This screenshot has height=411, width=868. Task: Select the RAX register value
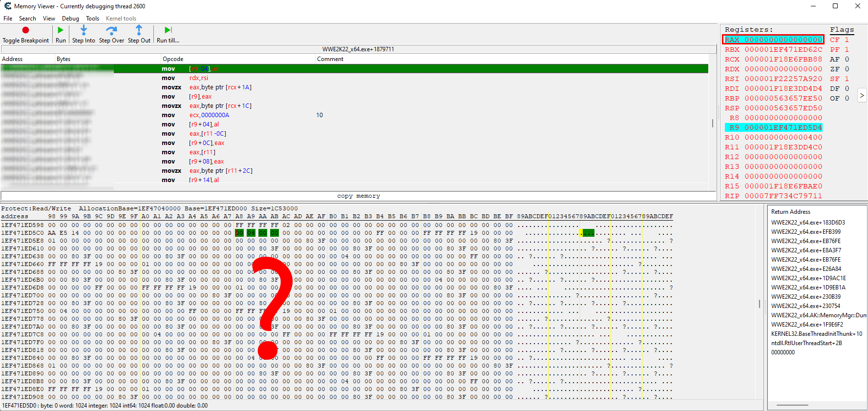[x=783, y=40]
